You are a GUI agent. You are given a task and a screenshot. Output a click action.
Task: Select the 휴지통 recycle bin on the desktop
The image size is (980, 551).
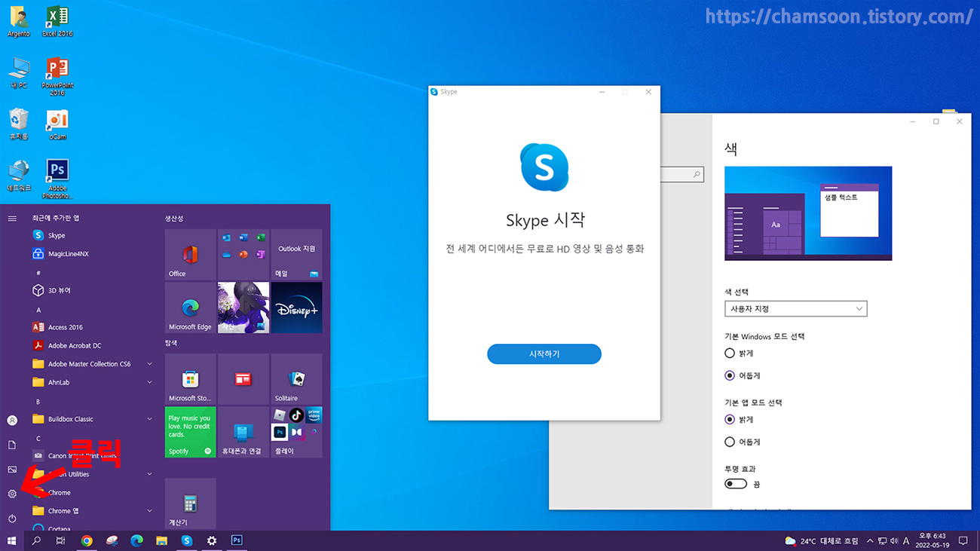coord(19,124)
